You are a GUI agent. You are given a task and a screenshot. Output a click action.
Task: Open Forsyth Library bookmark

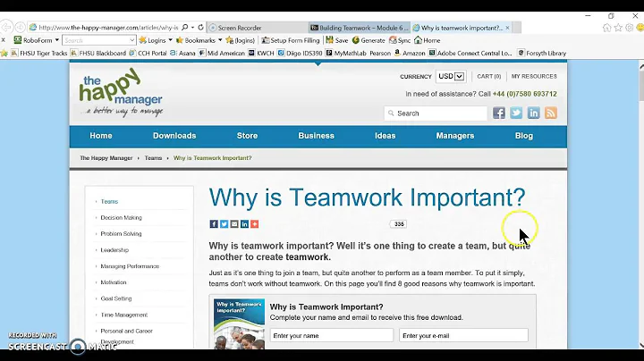click(542, 53)
